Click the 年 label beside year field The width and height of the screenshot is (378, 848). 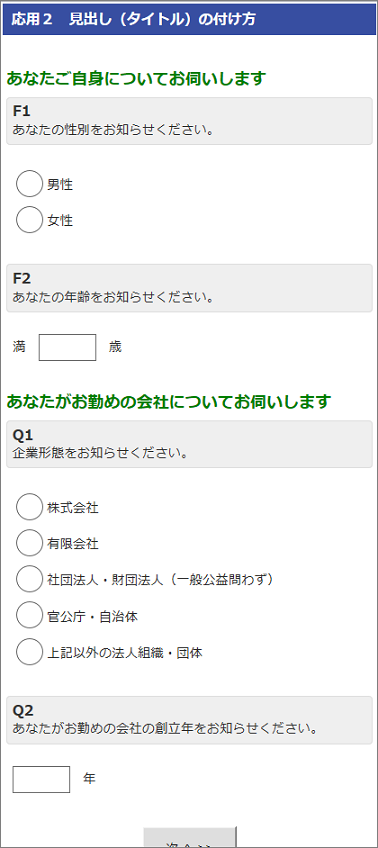point(89,779)
